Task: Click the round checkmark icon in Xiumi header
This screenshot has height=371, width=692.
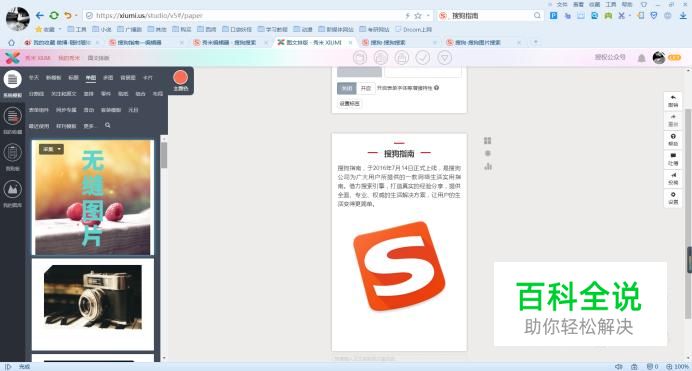Action: [x=423, y=58]
